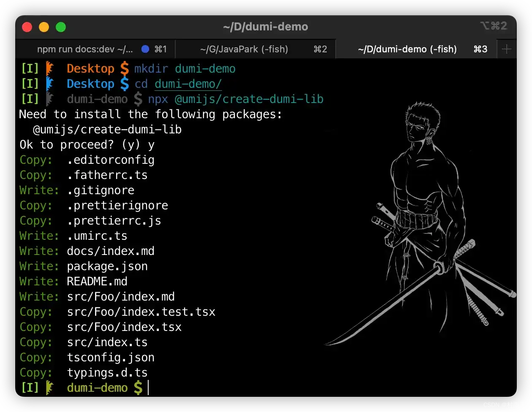
Task: Close the window with the red button
Action: click(x=27, y=27)
